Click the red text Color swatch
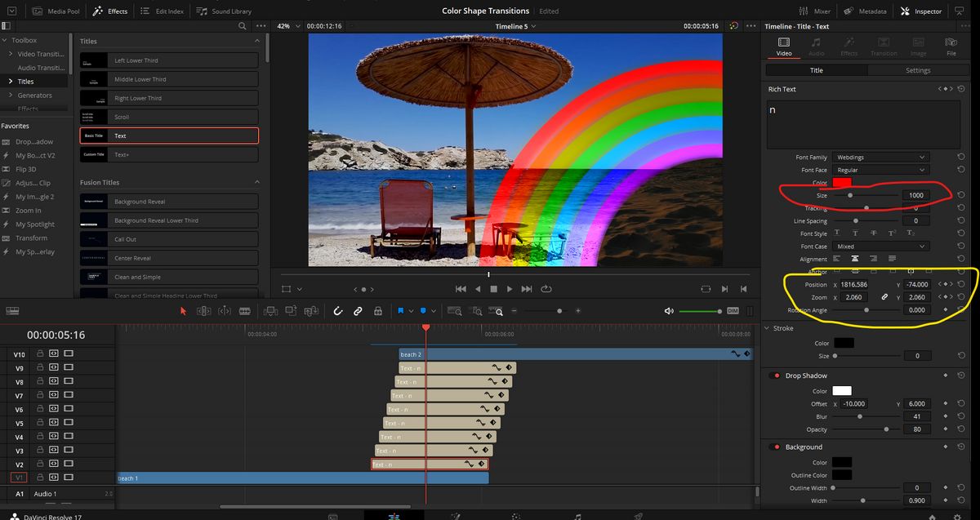Viewport: 980px width, 520px height. click(x=842, y=184)
